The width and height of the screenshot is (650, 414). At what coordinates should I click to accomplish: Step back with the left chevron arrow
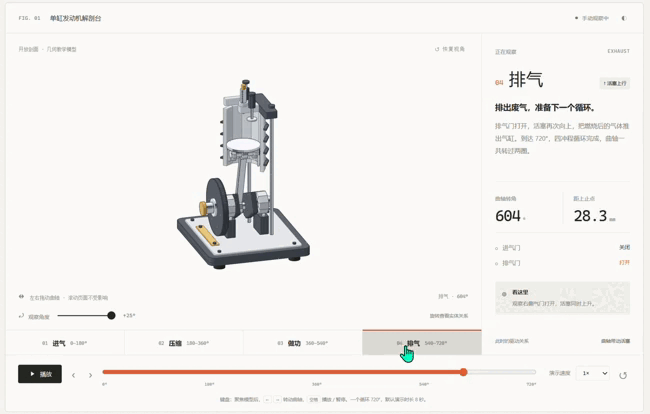[x=73, y=375]
